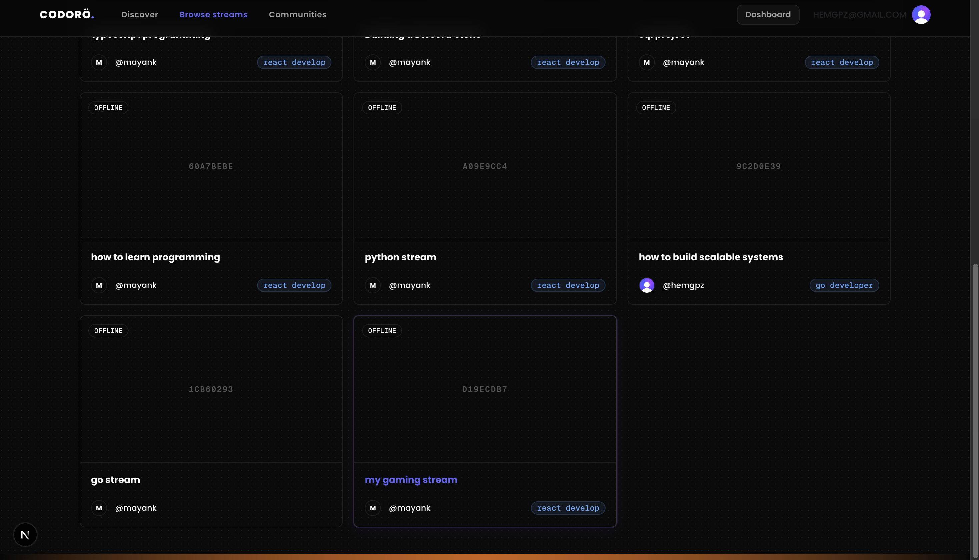The image size is (979, 560).
Task: Open the 'go stream' title
Action: coord(115,480)
